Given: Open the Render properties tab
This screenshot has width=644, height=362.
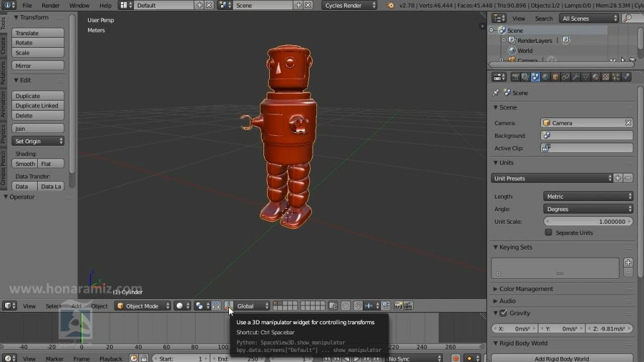Looking at the screenshot, I should (x=515, y=77).
